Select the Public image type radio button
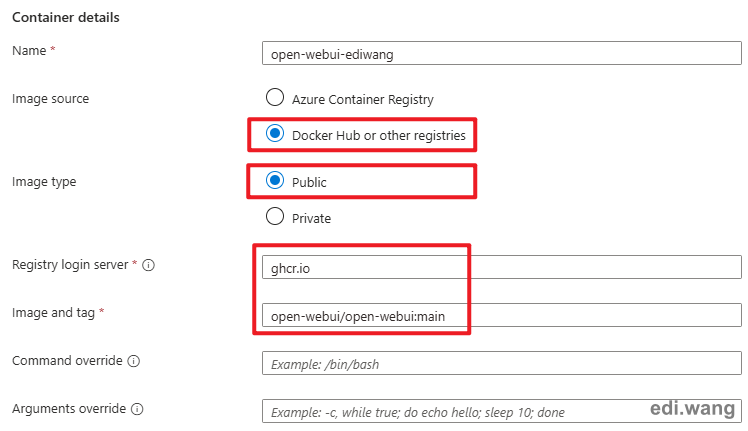Viewport: 748px width, 431px height. pyautogui.click(x=275, y=180)
